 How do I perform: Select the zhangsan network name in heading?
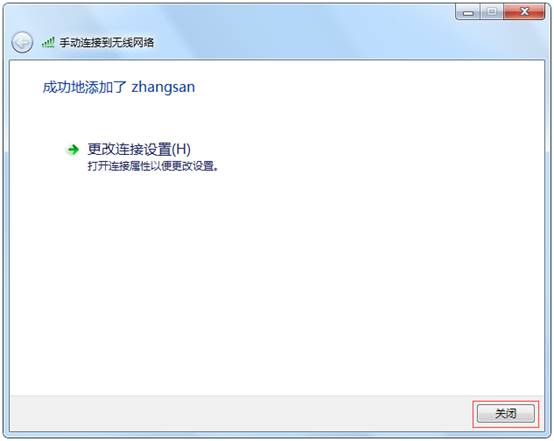(x=163, y=87)
